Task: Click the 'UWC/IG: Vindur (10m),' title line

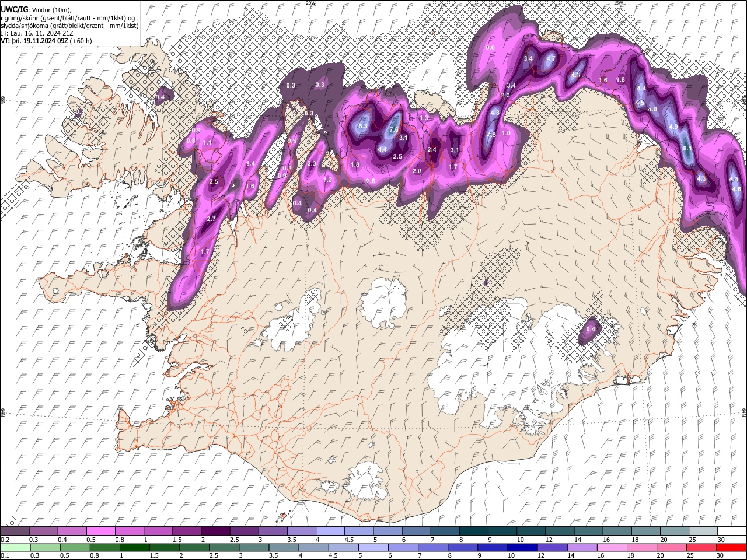Action: tap(35, 9)
